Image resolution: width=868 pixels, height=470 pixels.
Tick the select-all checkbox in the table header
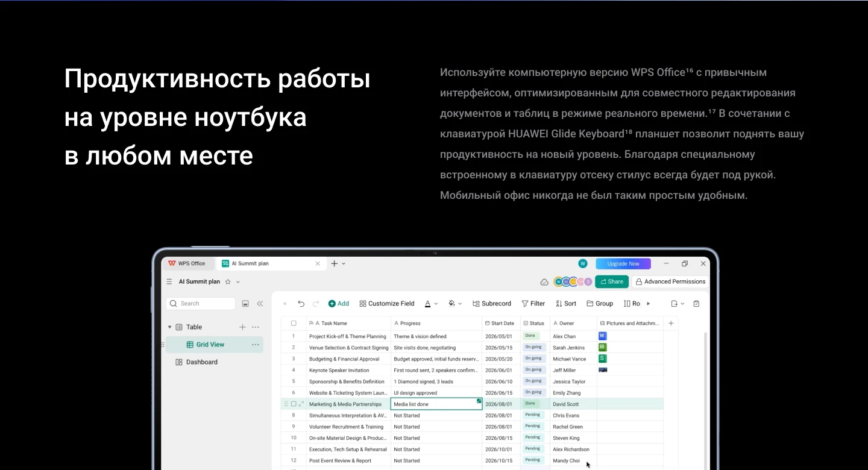(x=294, y=323)
